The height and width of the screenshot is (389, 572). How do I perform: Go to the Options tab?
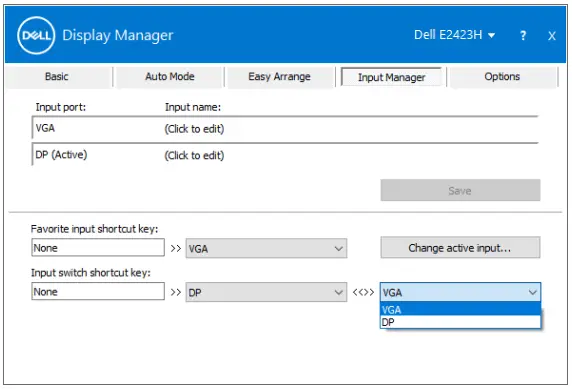(502, 77)
